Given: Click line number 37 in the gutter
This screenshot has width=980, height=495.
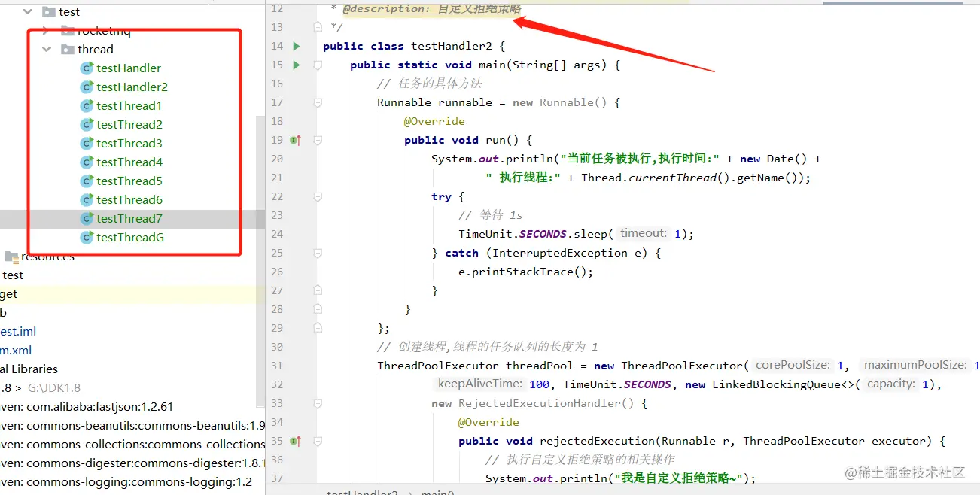Looking at the screenshot, I should coord(276,478).
